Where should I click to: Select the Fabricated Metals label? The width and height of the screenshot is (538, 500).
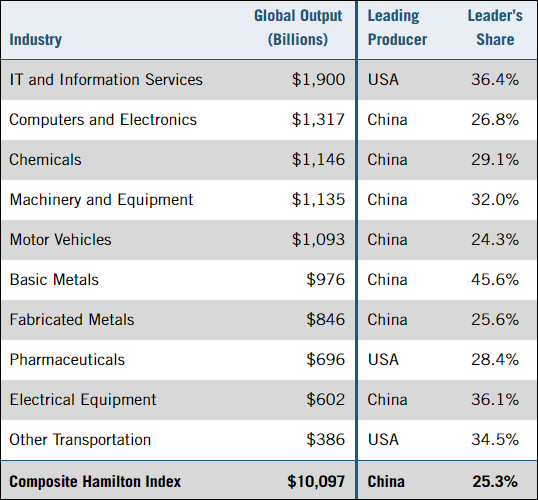pyautogui.click(x=72, y=319)
